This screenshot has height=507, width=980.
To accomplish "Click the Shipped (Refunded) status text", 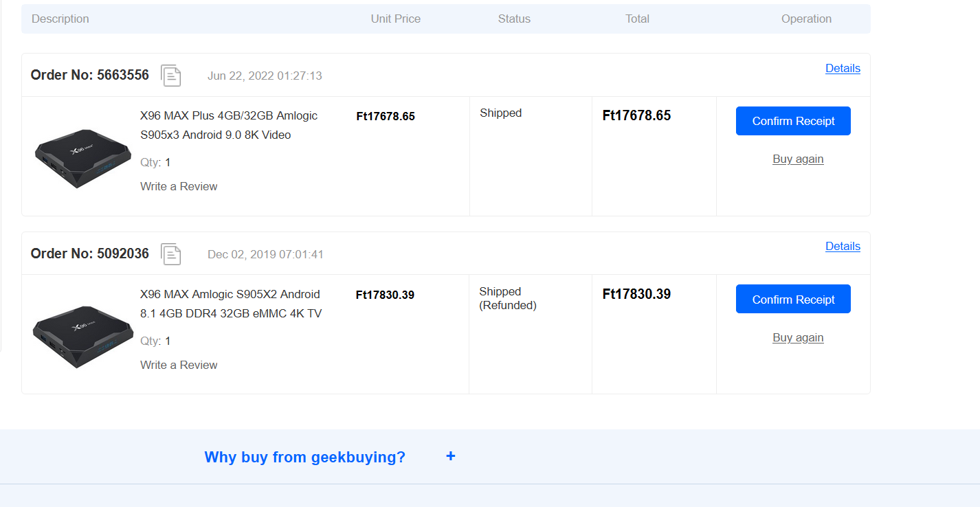I will click(508, 298).
